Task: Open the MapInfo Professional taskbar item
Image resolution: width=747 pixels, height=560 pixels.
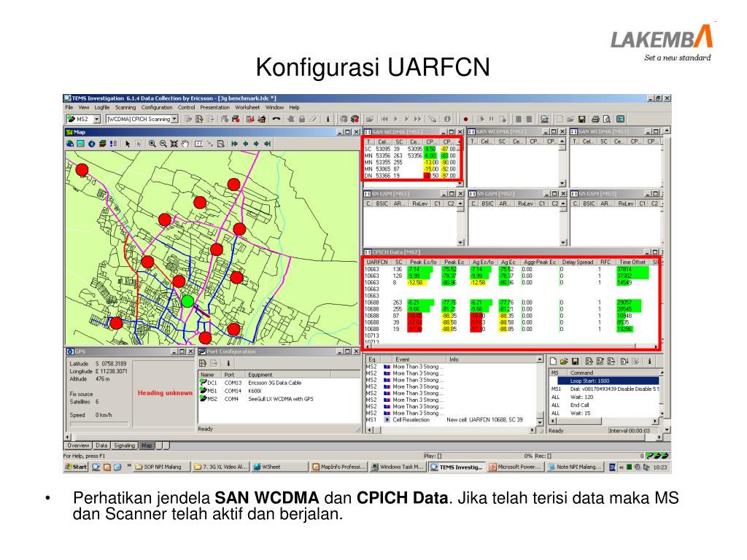Action: [x=338, y=467]
